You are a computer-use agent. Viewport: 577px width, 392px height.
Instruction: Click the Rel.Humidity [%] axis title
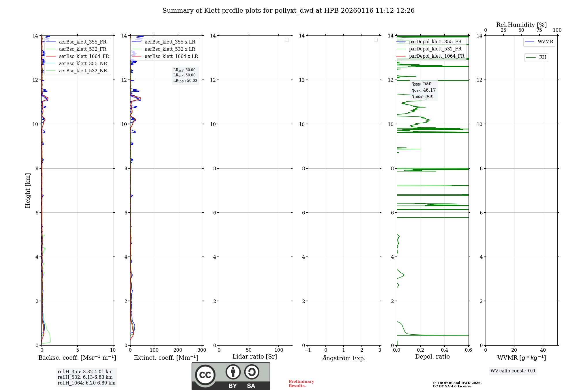(x=521, y=25)
